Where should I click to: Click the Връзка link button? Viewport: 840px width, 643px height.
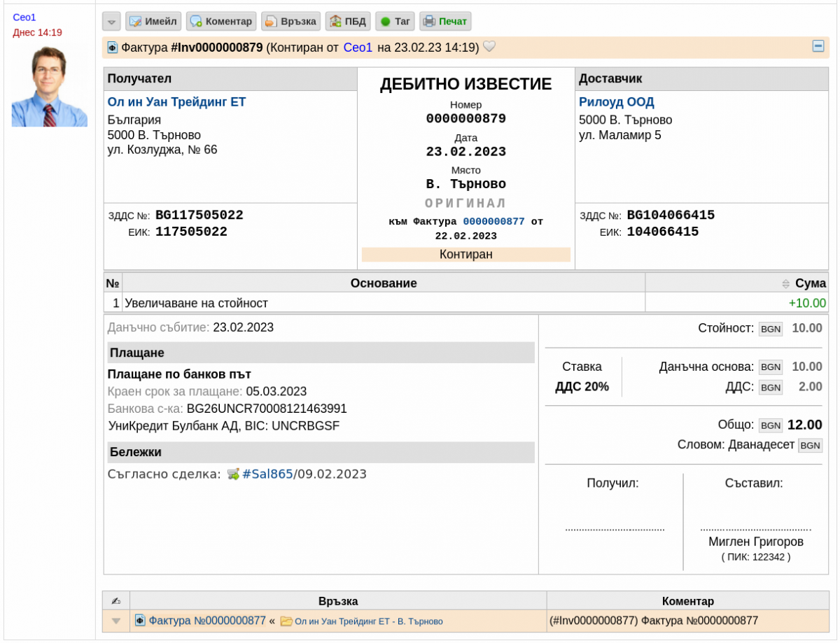[291, 21]
